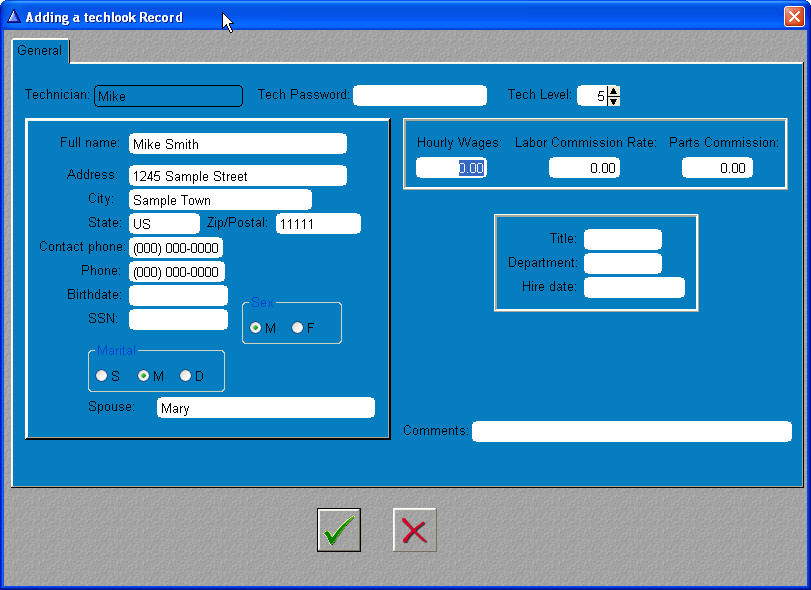
Task: Click the Tech Password field
Action: pyautogui.click(x=419, y=96)
